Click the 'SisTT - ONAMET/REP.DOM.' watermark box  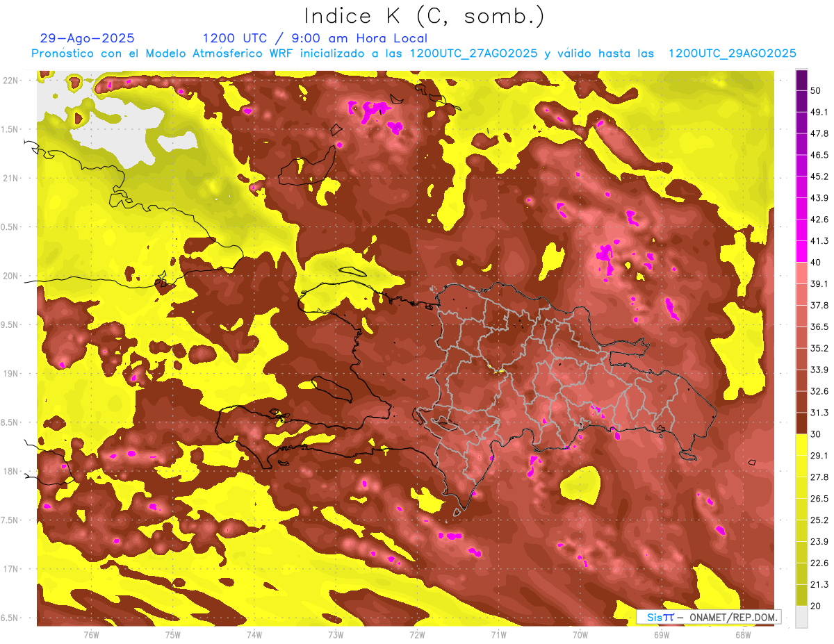click(708, 617)
